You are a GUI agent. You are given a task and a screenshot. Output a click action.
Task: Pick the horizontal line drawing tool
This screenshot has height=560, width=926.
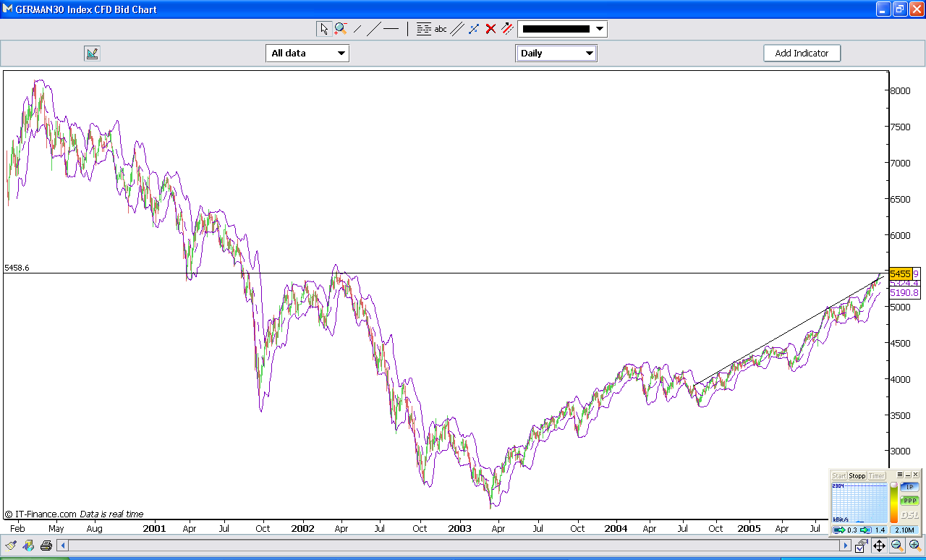391,29
